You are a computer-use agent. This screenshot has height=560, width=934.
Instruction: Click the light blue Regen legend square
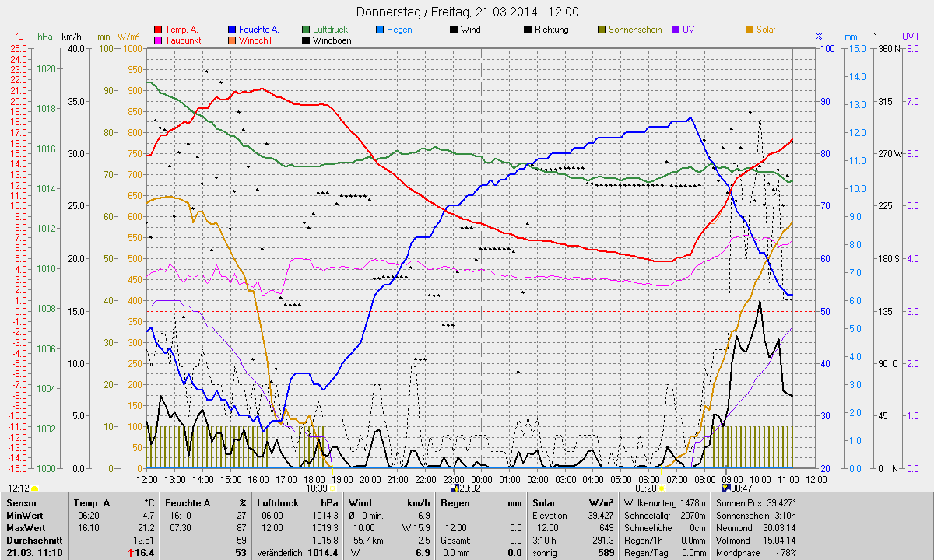pyautogui.click(x=381, y=30)
